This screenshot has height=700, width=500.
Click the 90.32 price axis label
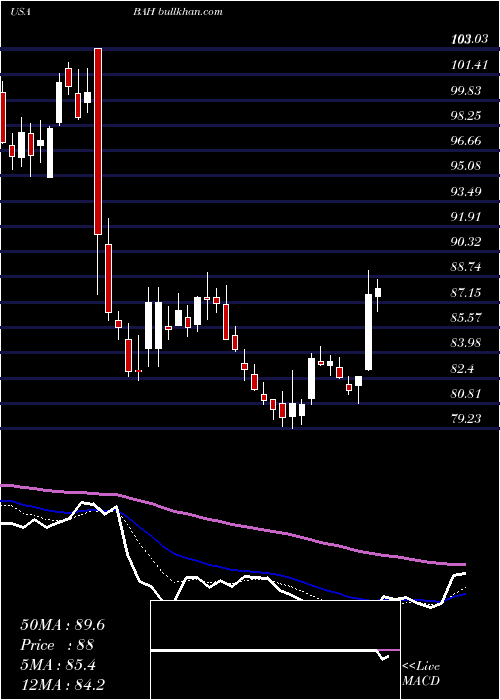467,242
